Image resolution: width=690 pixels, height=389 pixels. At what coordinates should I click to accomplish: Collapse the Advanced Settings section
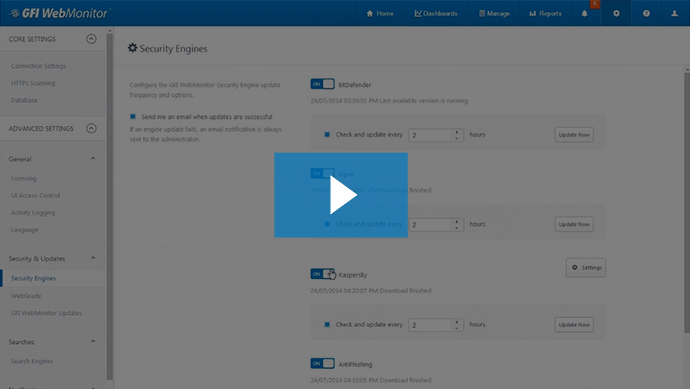click(91, 128)
